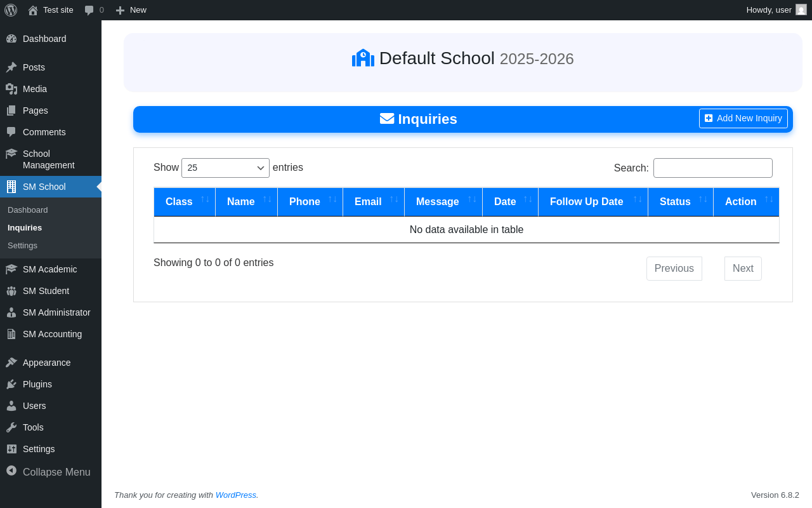This screenshot has width=812, height=508.
Task: Sort table by Class column
Action: pyautogui.click(x=185, y=202)
